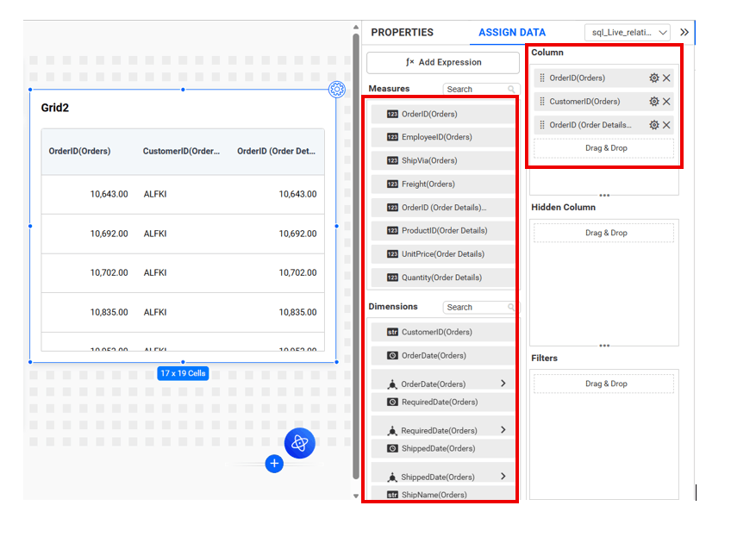Click drag handle of CustomerID(Orders) column item
This screenshot has height=543, width=756.
[x=542, y=101]
